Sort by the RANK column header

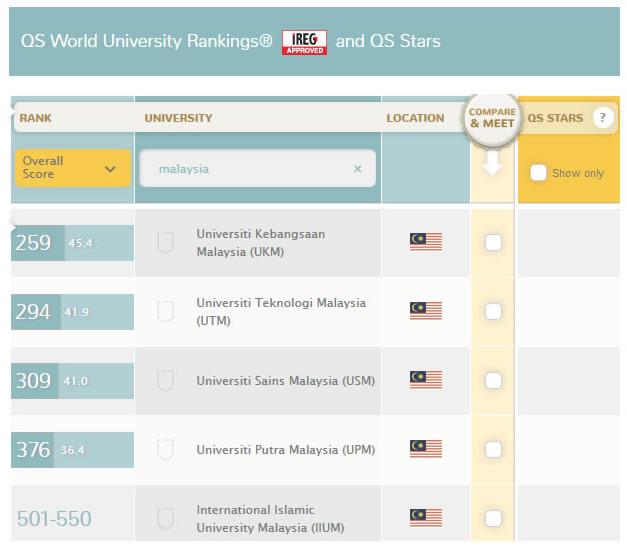click(36, 118)
